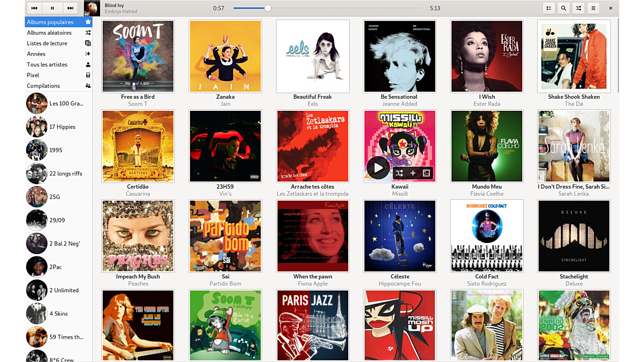The width and height of the screenshot is (644, 362).
Task: Click the now-playing Blind Ivy cover thumbnail
Action: click(x=92, y=8)
